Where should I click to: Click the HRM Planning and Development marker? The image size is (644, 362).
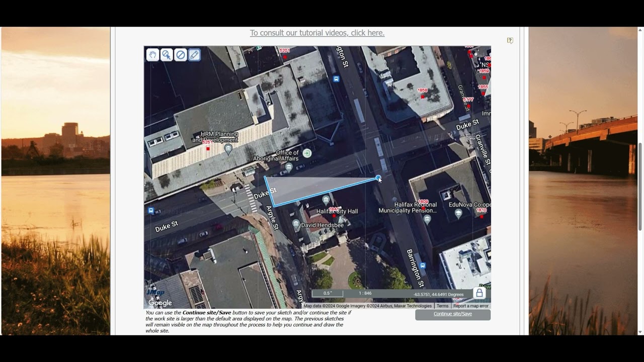coord(228,149)
